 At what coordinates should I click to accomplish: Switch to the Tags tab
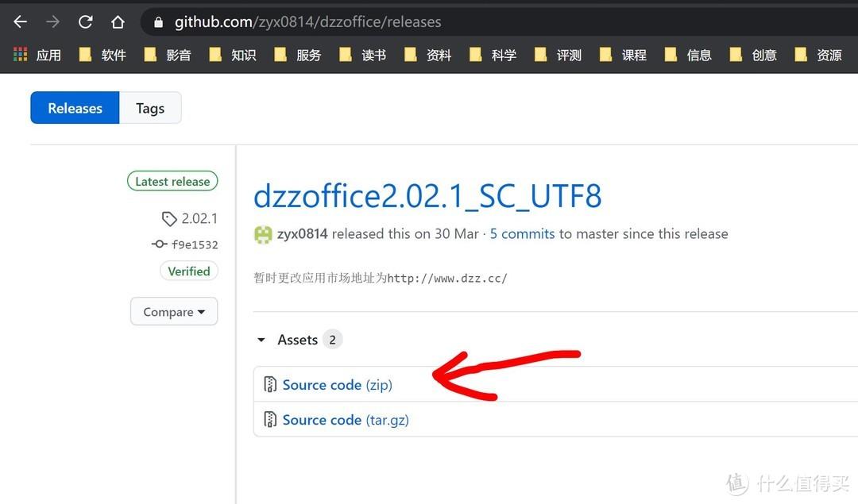click(150, 108)
